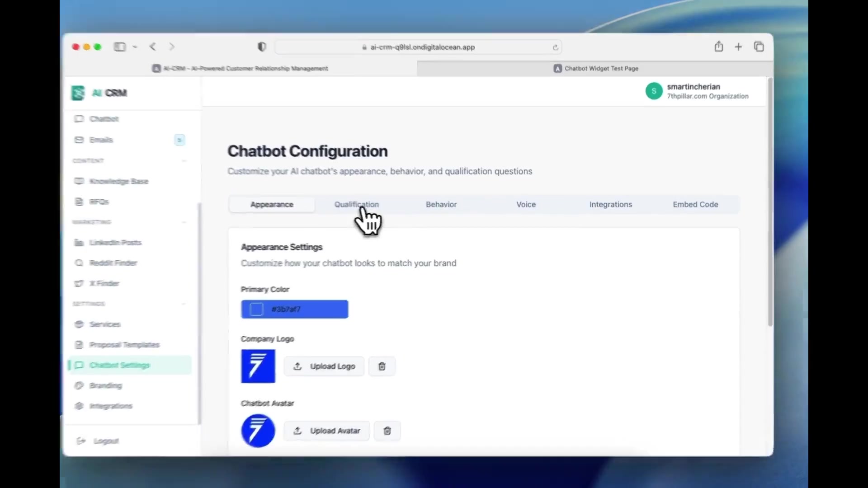Click the Safari share icon
The width and height of the screenshot is (868, 488).
pyautogui.click(x=719, y=47)
